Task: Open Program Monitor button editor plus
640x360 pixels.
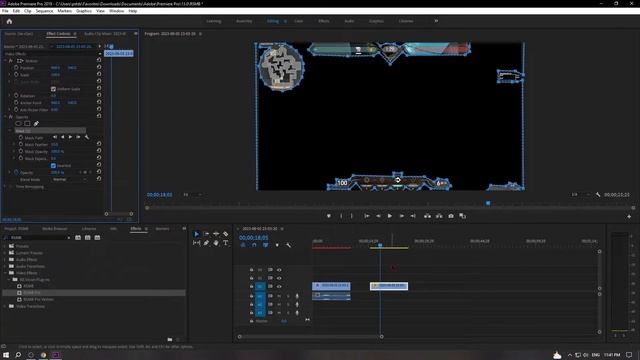Action: (629, 216)
